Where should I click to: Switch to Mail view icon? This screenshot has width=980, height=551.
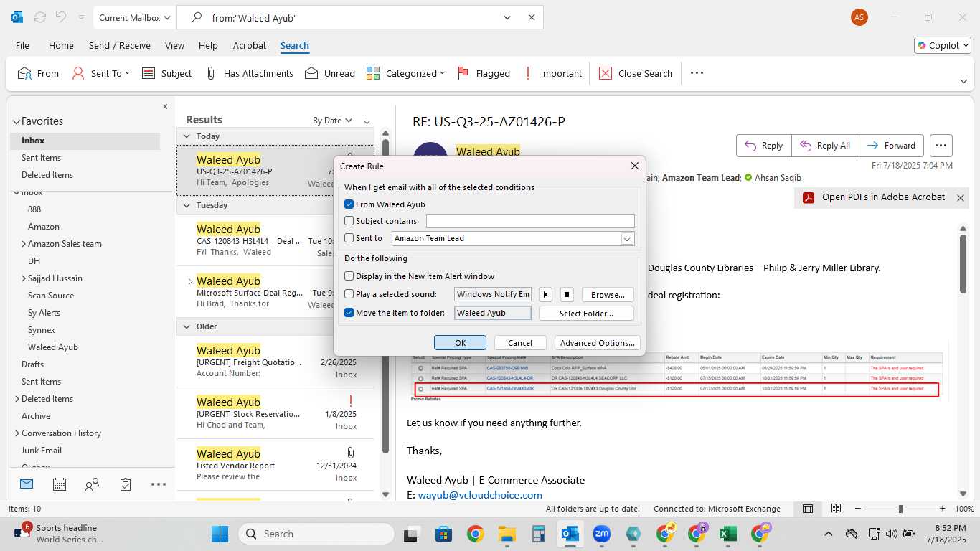click(27, 484)
